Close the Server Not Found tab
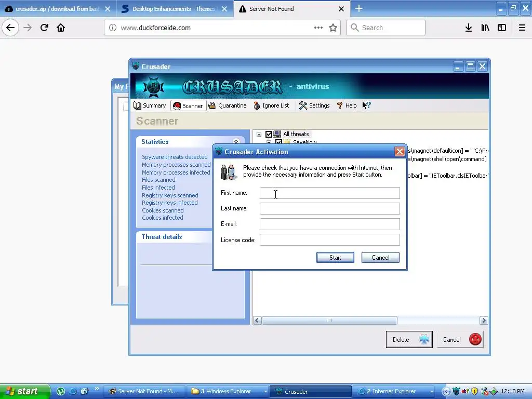Screen dimensions: 532x399 coord(341,9)
